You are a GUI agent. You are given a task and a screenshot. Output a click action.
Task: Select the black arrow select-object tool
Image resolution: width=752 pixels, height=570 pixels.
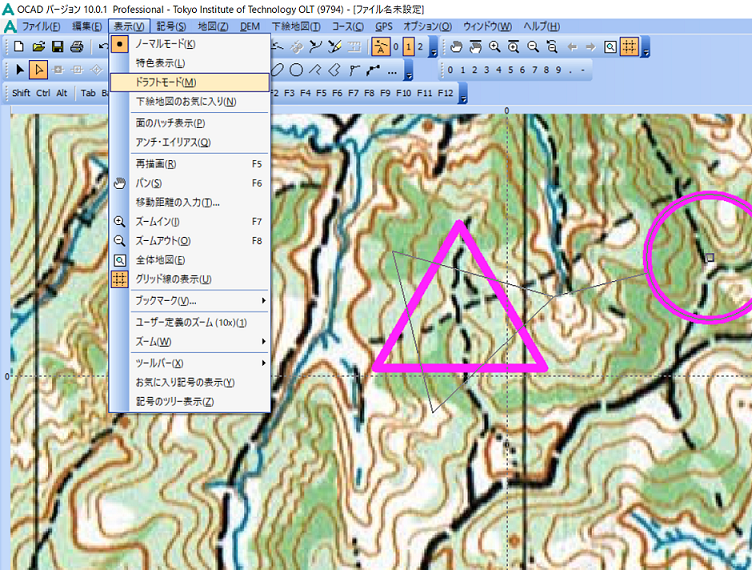click(19, 70)
